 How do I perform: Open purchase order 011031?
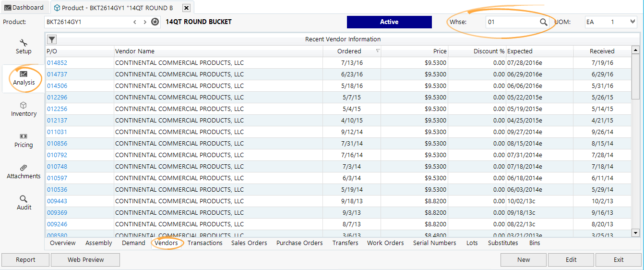[57, 132]
